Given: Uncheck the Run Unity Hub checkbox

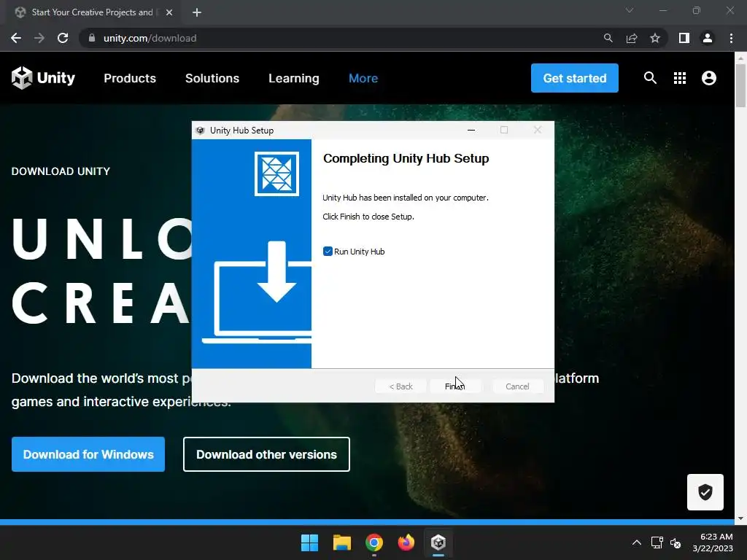Looking at the screenshot, I should coord(328,252).
